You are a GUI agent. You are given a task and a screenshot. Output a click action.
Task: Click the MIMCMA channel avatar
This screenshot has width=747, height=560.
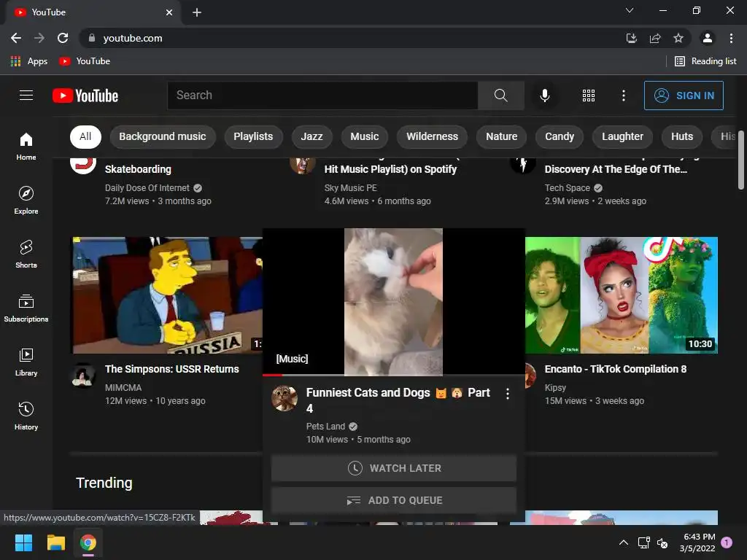click(83, 376)
